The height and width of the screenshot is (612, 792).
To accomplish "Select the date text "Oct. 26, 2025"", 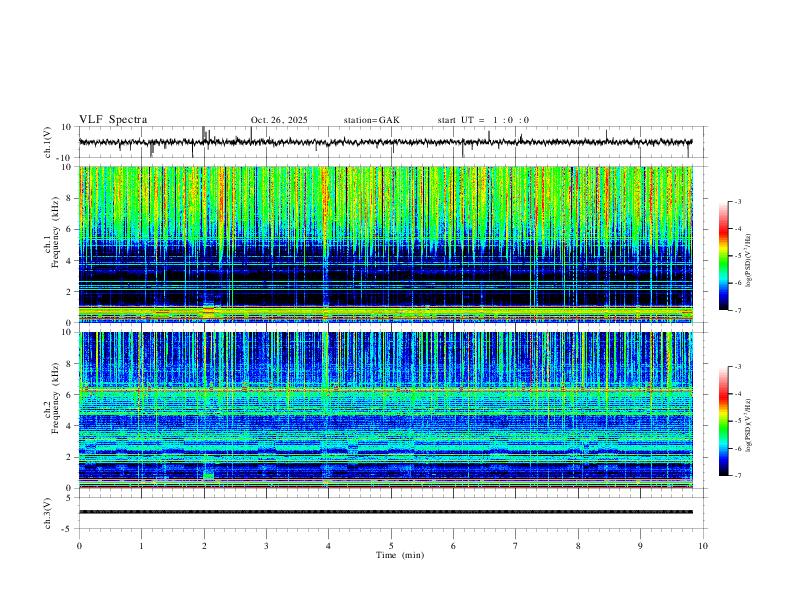I will click(x=279, y=120).
